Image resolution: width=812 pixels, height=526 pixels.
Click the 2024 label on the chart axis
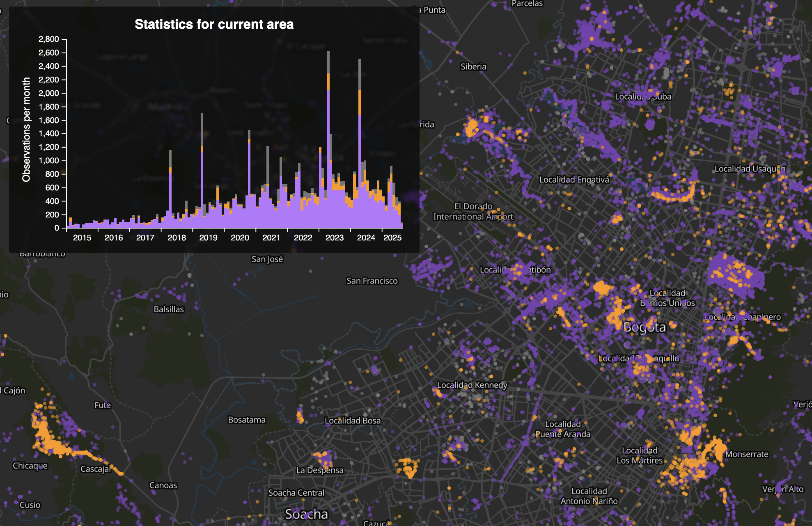366,238
